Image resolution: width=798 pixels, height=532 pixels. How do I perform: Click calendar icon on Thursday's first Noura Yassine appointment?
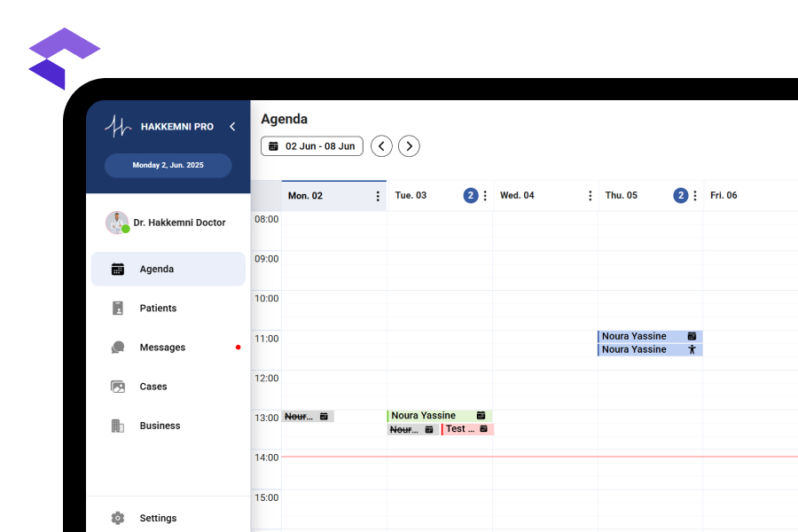pos(692,336)
